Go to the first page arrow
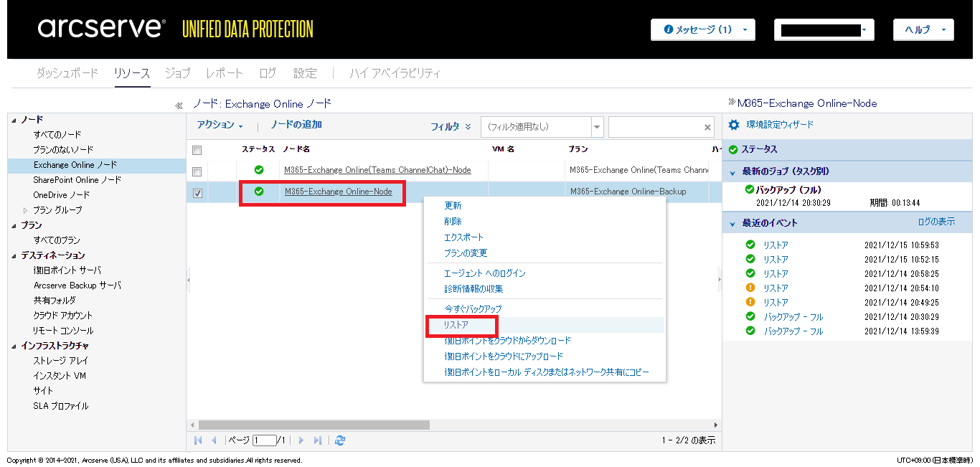 click(x=198, y=440)
